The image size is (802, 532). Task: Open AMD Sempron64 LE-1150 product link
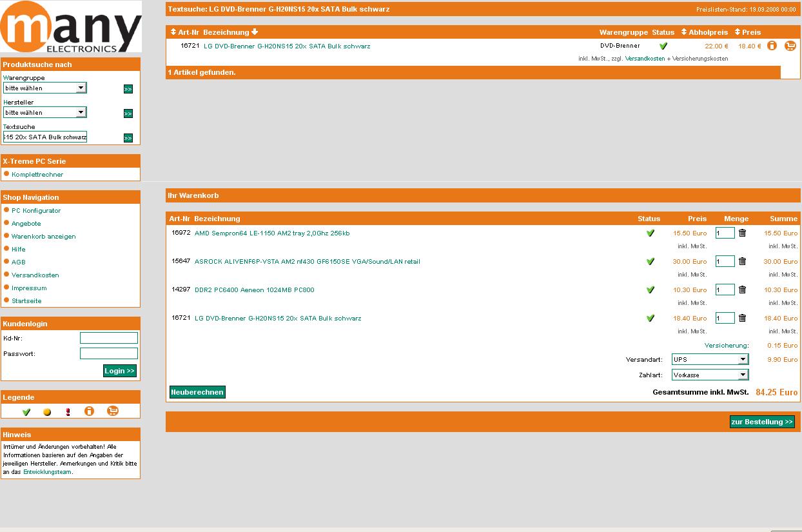pyautogui.click(x=272, y=233)
